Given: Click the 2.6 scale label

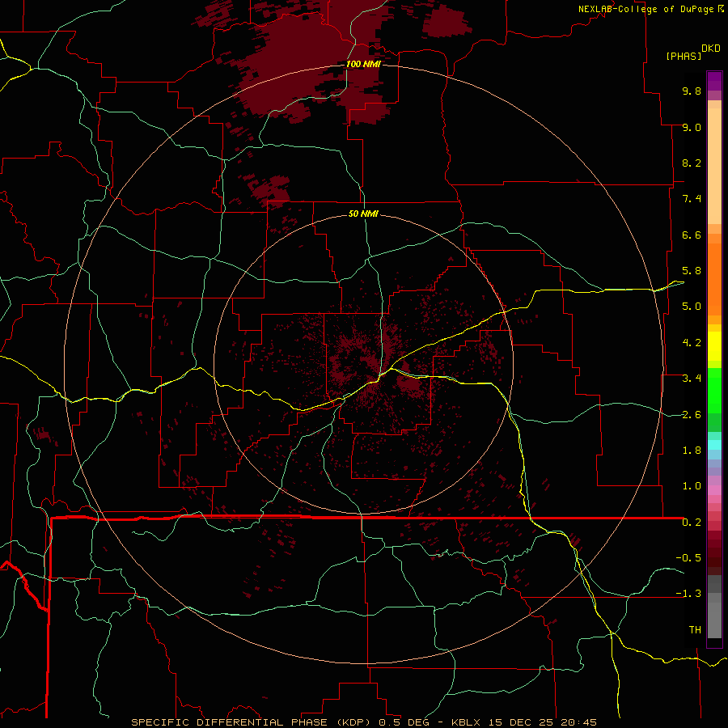Looking at the screenshot, I should point(692,415).
